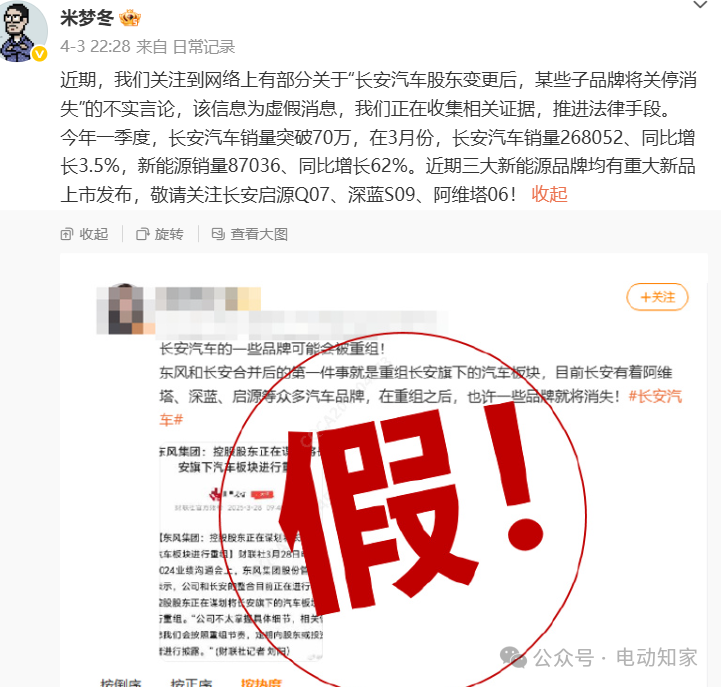Open the 日常记录 source link
Viewport: 721px width, 687px height.
(x=204, y=46)
